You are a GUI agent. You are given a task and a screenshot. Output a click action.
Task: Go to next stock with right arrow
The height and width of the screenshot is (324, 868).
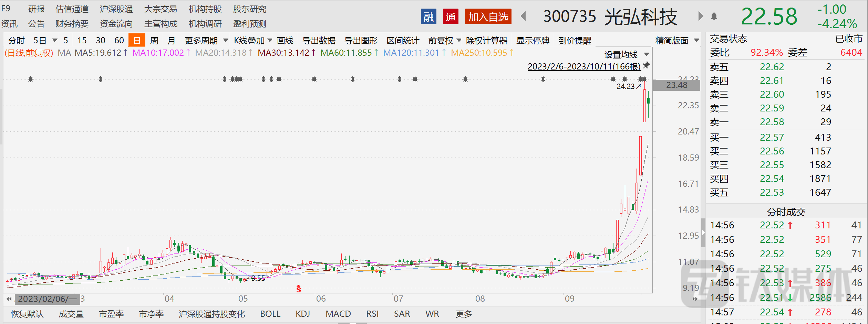coord(700,16)
